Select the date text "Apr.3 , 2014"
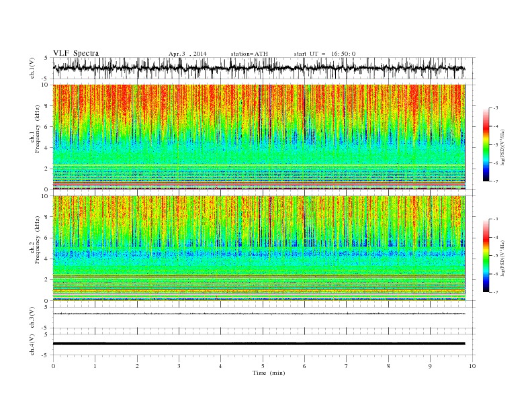The width and height of the screenshot is (532, 411). pos(187,54)
